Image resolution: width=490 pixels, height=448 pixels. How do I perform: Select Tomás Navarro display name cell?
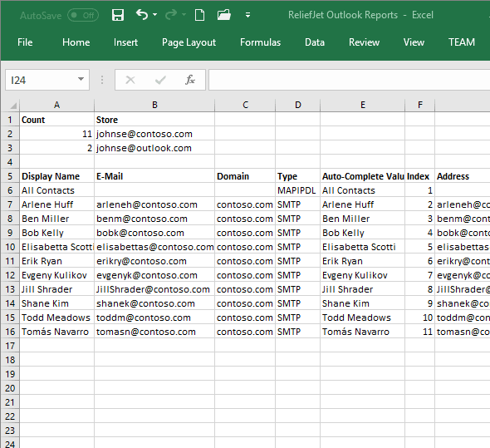56,332
